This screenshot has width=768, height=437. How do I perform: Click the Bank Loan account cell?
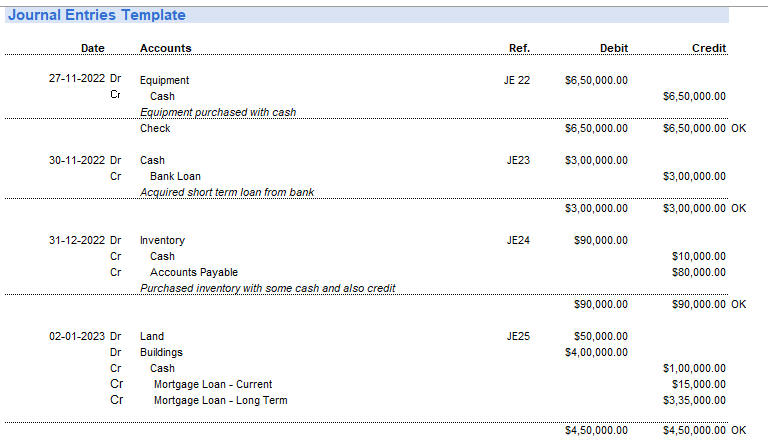175,176
